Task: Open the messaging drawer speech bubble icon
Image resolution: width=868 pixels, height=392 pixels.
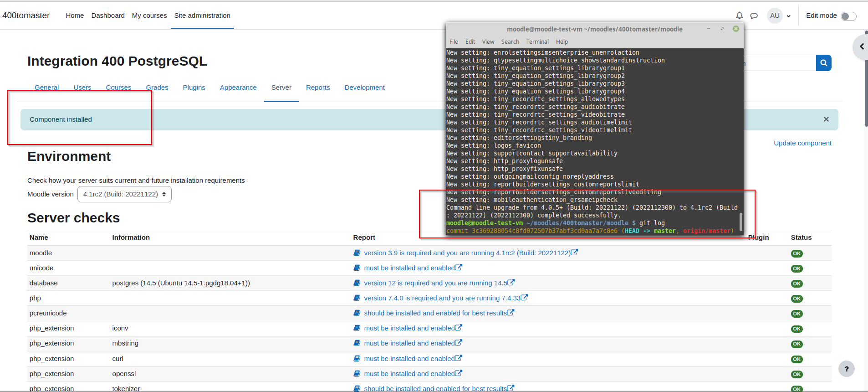Action: tap(754, 15)
